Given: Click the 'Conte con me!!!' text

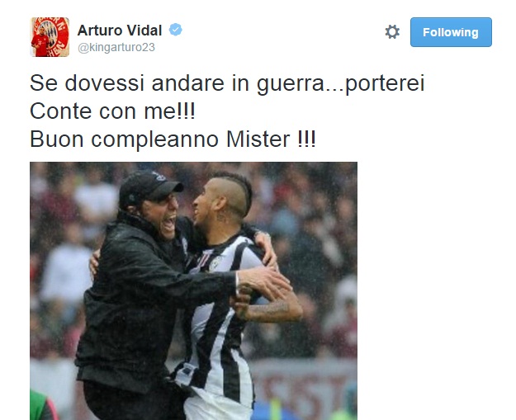Looking at the screenshot, I should point(112,111).
